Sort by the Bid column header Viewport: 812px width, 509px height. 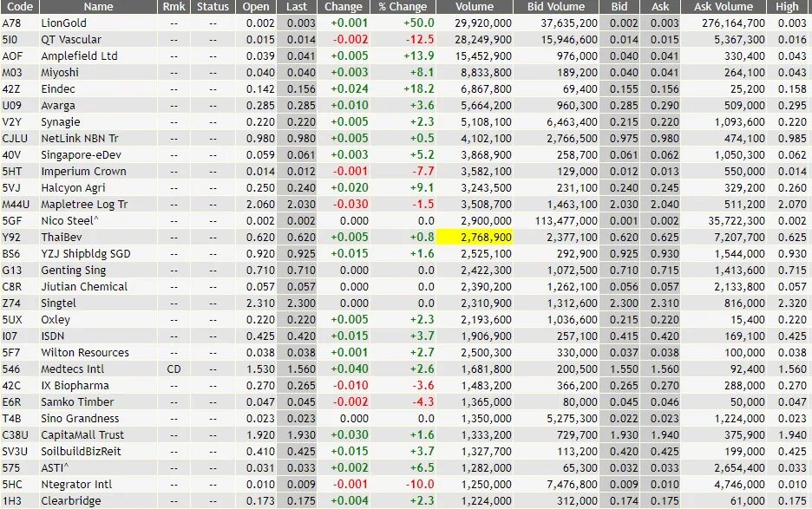coord(619,7)
